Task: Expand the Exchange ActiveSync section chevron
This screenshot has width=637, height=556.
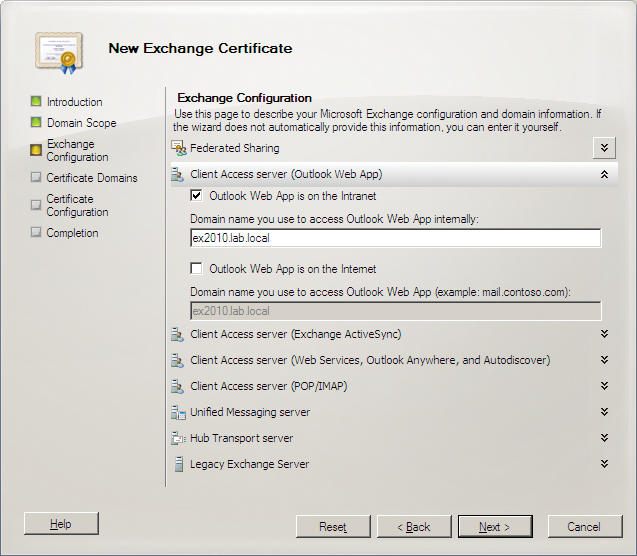Action: point(604,334)
